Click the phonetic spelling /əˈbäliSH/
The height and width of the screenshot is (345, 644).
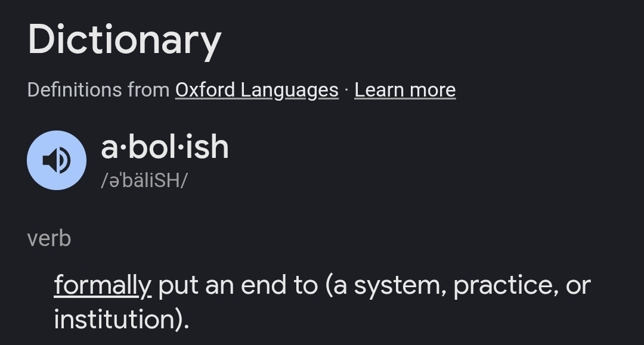point(144,180)
